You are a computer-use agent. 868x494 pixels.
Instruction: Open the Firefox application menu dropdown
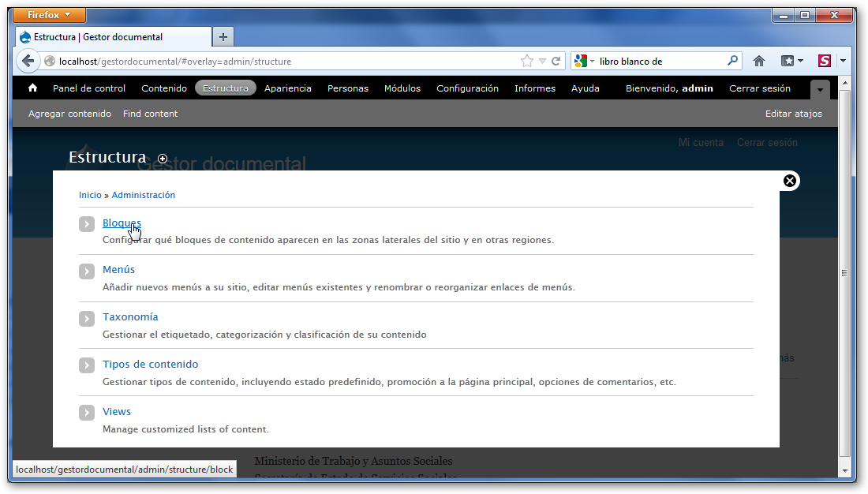tap(50, 15)
